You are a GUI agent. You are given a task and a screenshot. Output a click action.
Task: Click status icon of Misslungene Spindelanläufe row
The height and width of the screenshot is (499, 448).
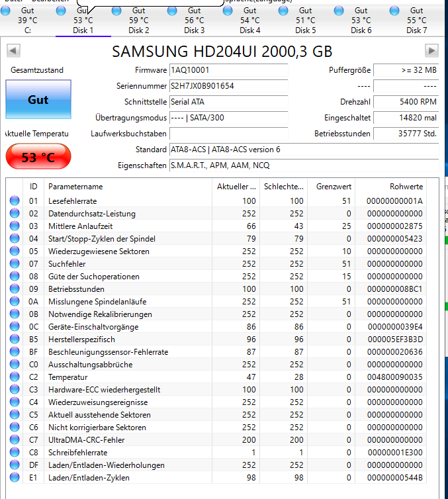point(15,301)
